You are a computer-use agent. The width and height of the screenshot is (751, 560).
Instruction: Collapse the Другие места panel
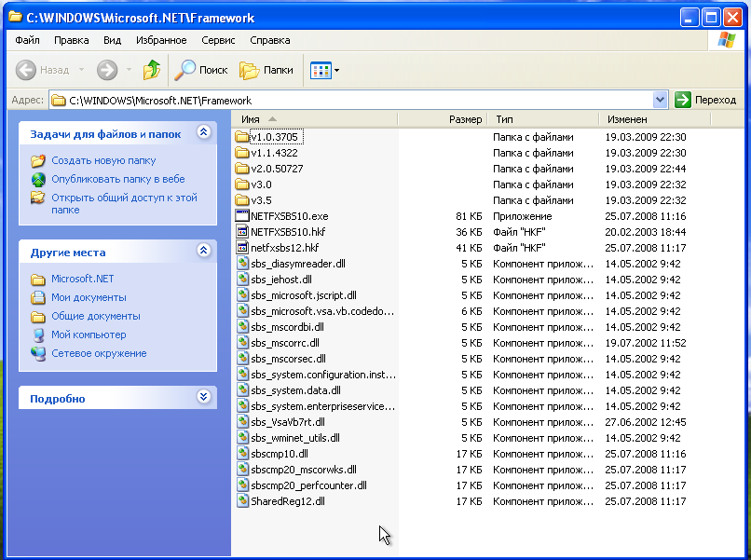click(203, 252)
